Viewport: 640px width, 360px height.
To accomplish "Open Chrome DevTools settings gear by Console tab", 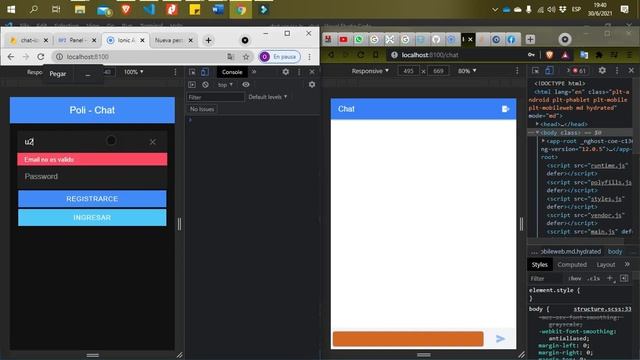I will pyautogui.click(x=286, y=72).
